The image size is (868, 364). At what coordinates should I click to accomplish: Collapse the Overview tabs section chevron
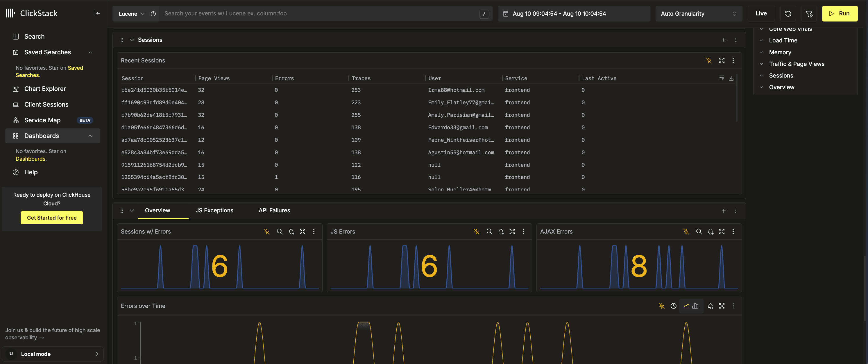click(132, 211)
